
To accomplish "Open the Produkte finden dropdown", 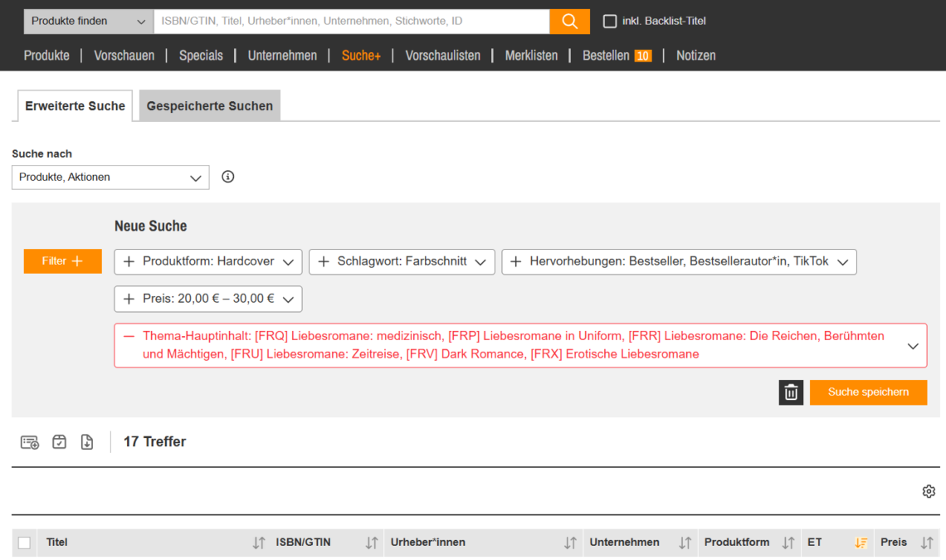I will click(x=89, y=21).
